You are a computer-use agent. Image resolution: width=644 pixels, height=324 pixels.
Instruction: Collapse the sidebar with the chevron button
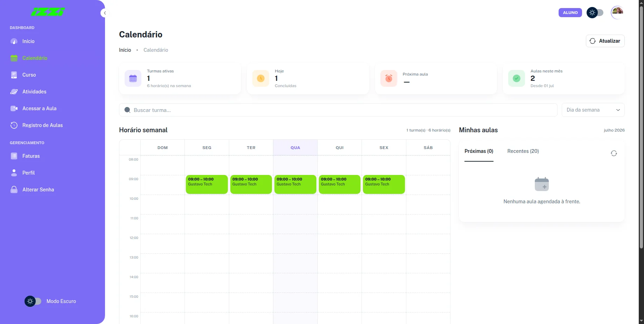pos(105,13)
